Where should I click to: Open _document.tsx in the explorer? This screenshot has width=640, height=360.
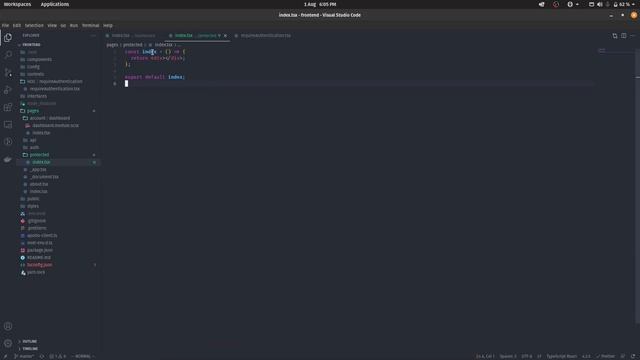(x=44, y=177)
